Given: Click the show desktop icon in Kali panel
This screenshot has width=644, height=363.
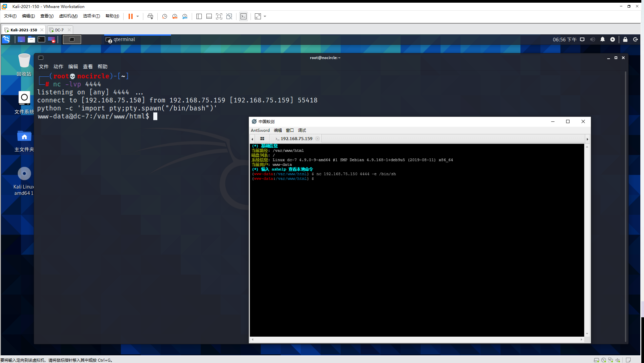Looking at the screenshot, I should (21, 39).
